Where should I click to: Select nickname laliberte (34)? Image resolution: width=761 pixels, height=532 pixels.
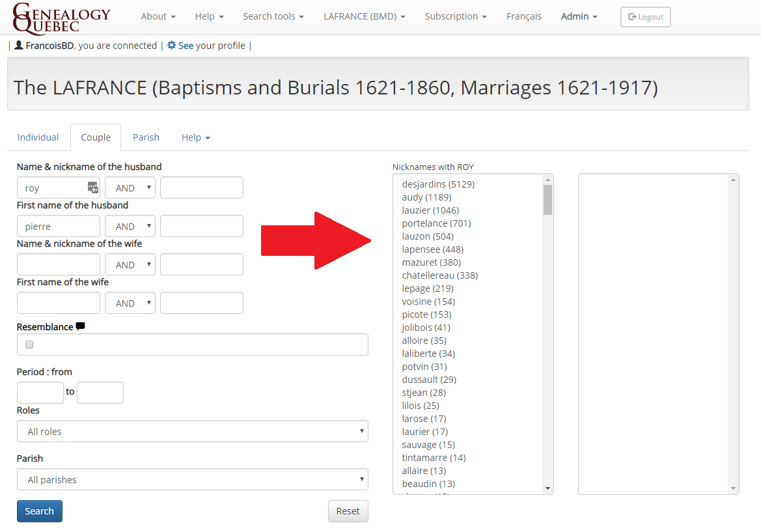[x=428, y=354]
